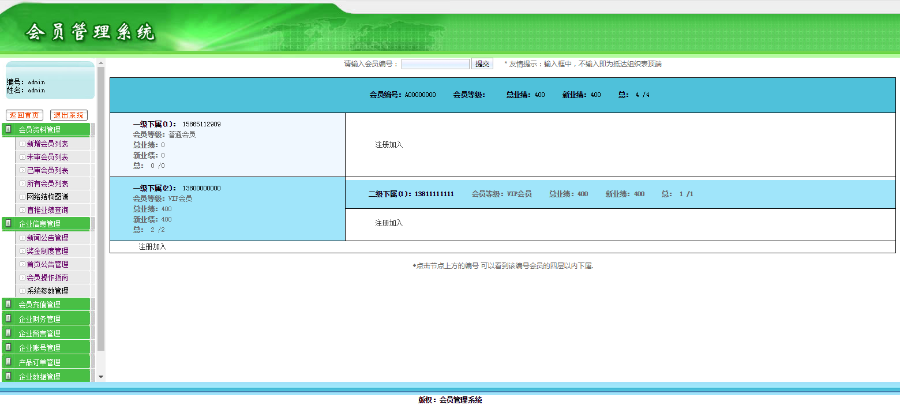Click the icon beside 网络结构图谱
The image size is (900, 405).
[22, 197]
